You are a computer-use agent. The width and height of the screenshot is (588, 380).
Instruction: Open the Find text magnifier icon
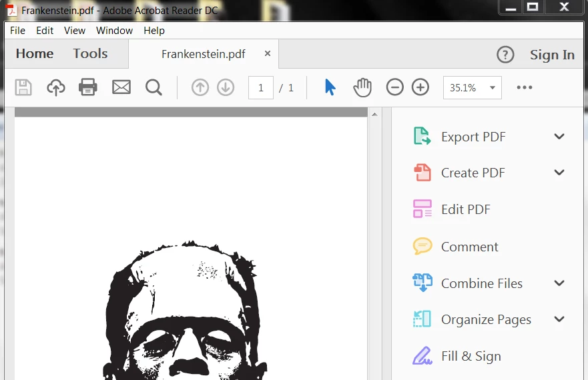click(154, 88)
